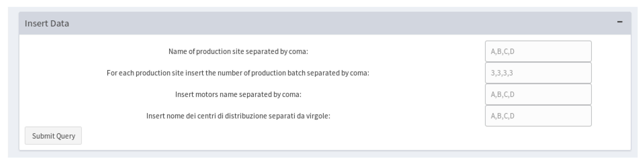This screenshot has height=162, width=644.
Task: Click the "Name of production site" label
Action: coord(238,52)
